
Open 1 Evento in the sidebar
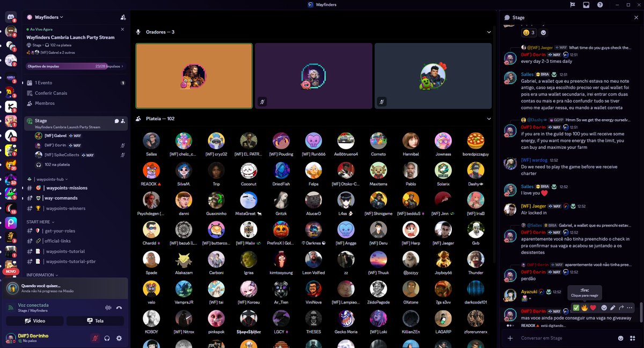pyautogui.click(x=76, y=83)
